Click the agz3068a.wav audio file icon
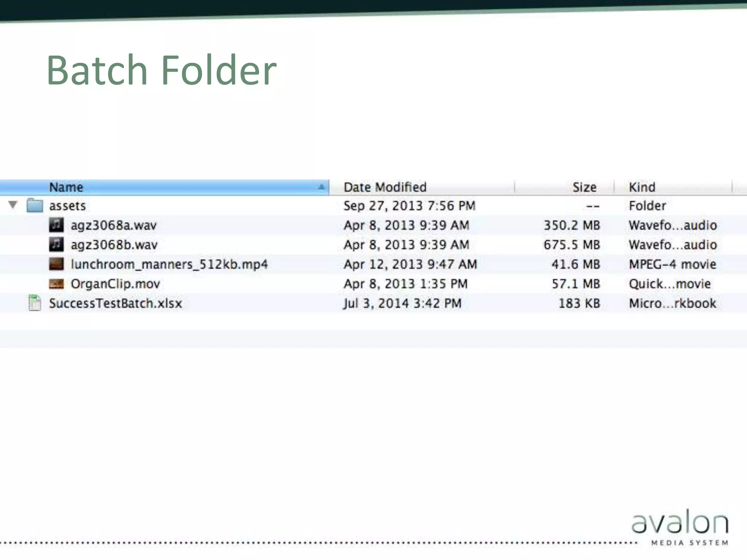Screen dimensions: 747x560 tap(56, 225)
